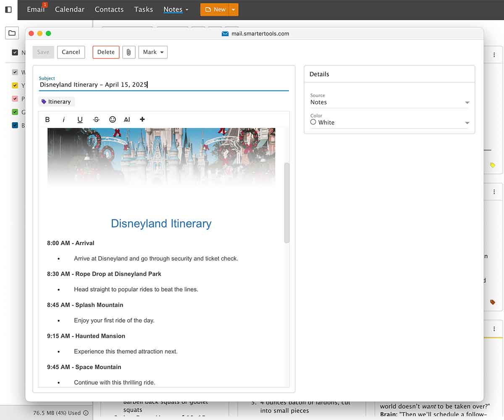Image resolution: width=504 pixels, height=420 pixels.
Task: Click the mail envelope icon in title bar
Action: (225, 34)
